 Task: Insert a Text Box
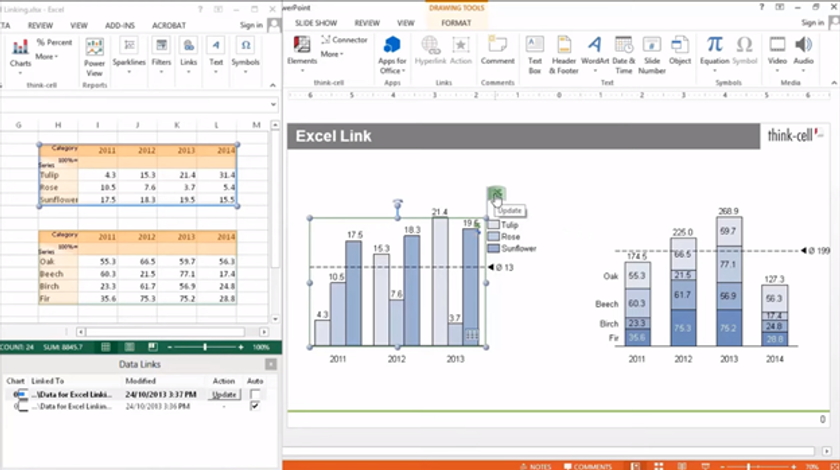[535, 55]
